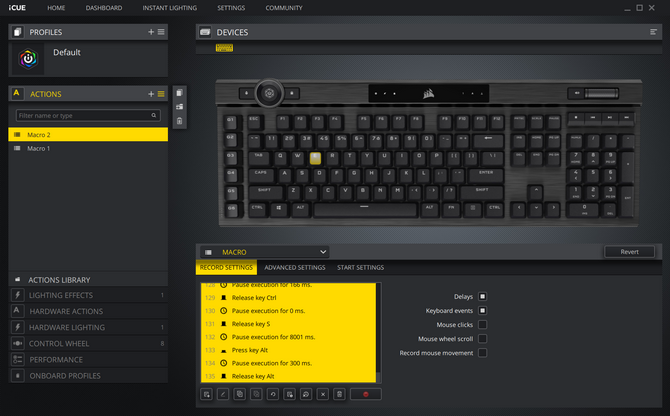Add a new profile with plus icon
Image resolution: width=670 pixels, height=416 pixels.
pos(151,32)
